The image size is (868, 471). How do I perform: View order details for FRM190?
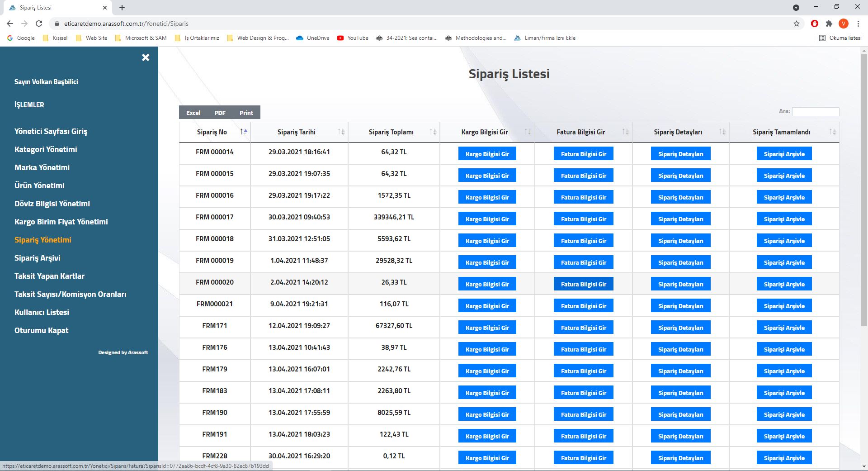click(681, 414)
